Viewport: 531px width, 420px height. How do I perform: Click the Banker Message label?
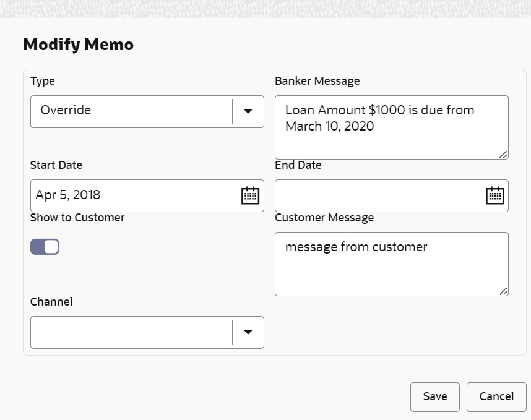(317, 81)
